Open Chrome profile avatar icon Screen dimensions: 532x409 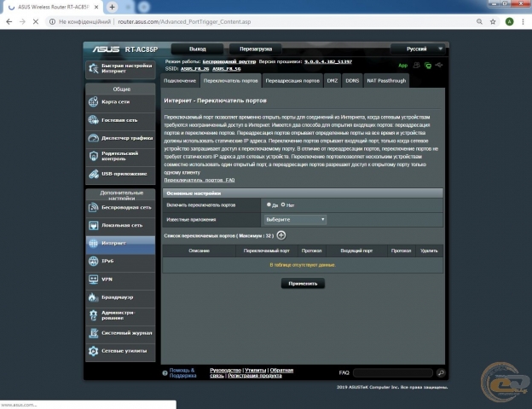509,21
